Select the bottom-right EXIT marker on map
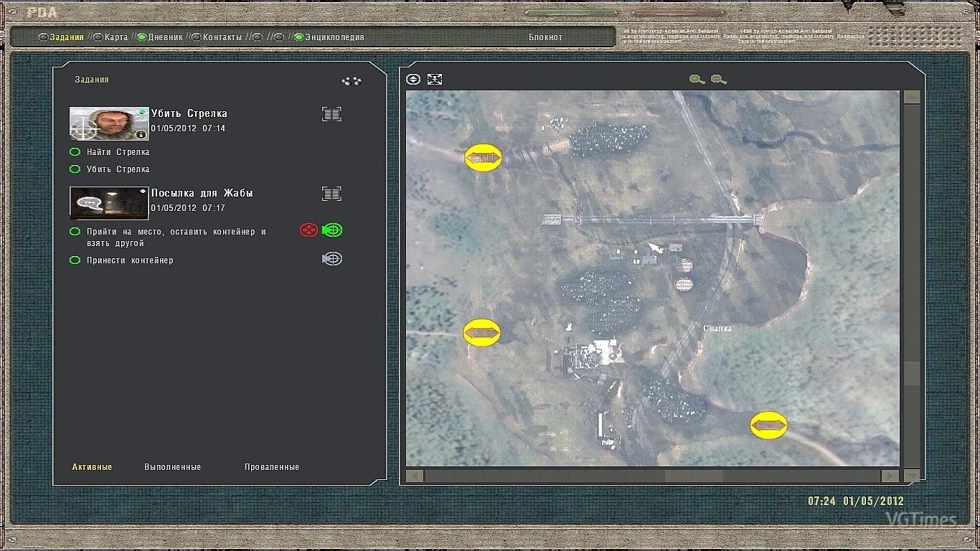 [768, 425]
